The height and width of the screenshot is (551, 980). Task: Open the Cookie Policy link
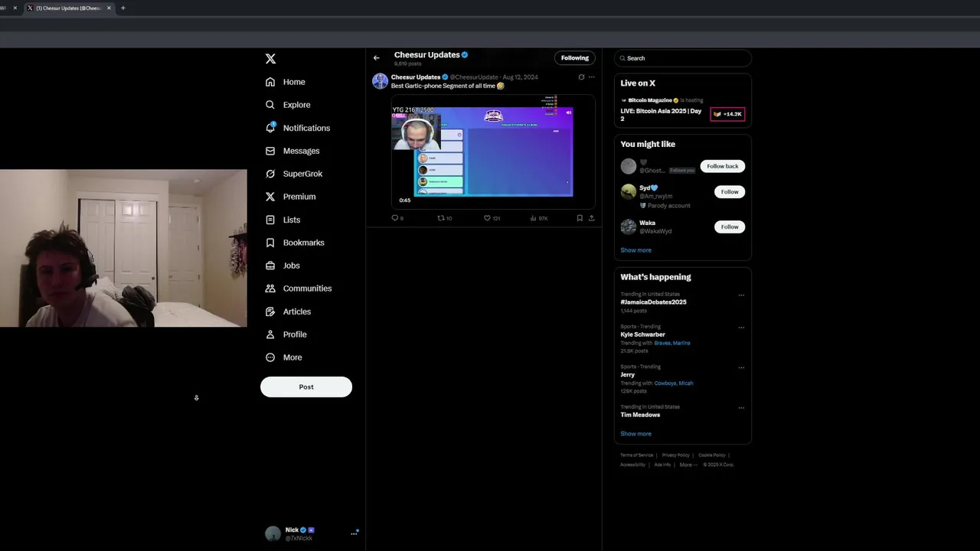pyautogui.click(x=712, y=455)
